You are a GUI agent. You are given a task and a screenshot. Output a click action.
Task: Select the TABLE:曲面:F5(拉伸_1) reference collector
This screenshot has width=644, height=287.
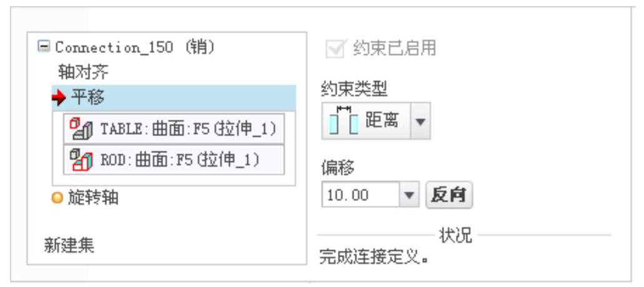pos(174,129)
